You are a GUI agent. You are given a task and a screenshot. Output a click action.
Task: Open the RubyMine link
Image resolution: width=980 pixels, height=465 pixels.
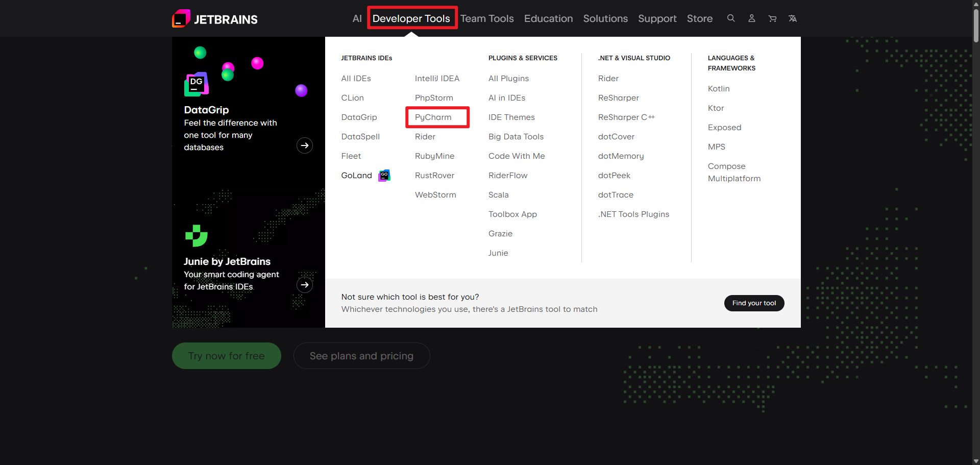coord(435,156)
